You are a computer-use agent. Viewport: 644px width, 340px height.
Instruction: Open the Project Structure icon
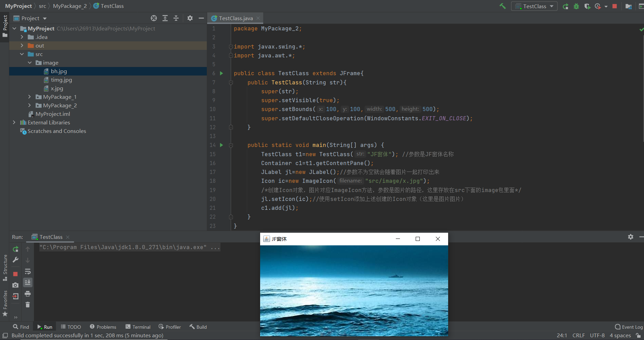point(628,6)
